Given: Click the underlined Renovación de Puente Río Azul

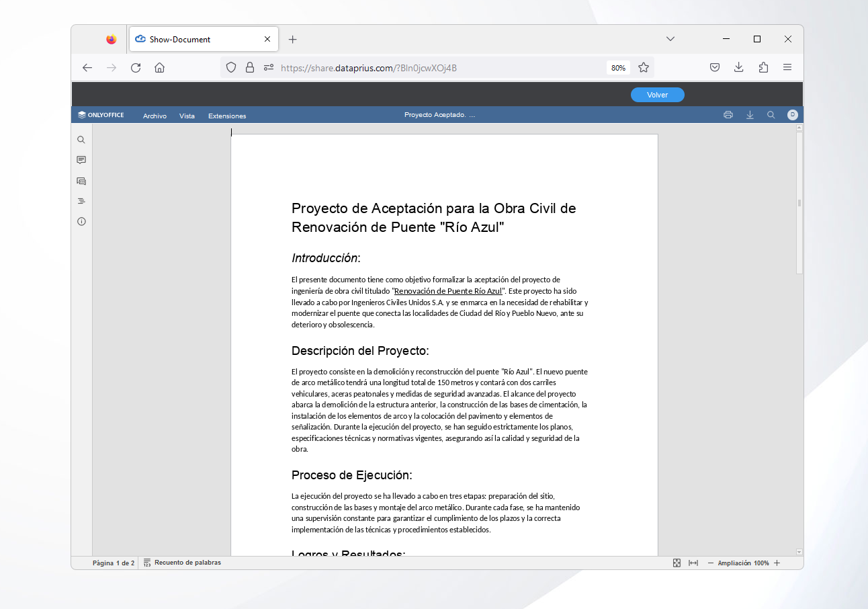Looking at the screenshot, I should tap(448, 291).
